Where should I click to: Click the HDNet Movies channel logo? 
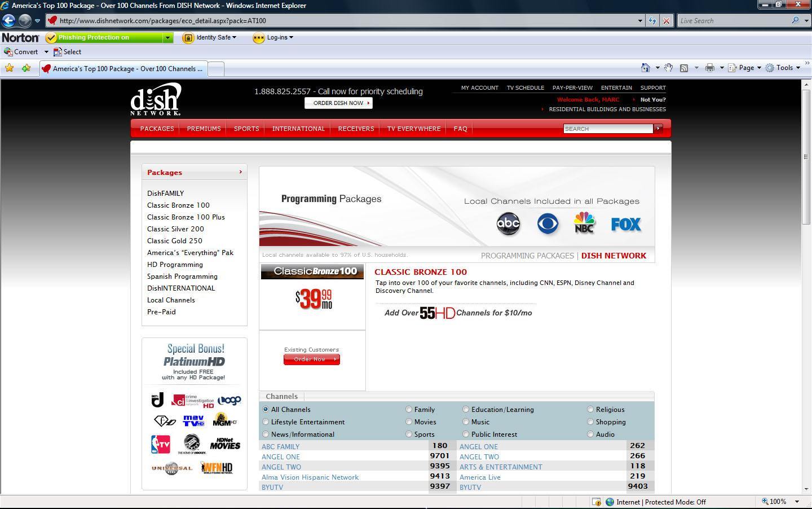[x=225, y=444]
